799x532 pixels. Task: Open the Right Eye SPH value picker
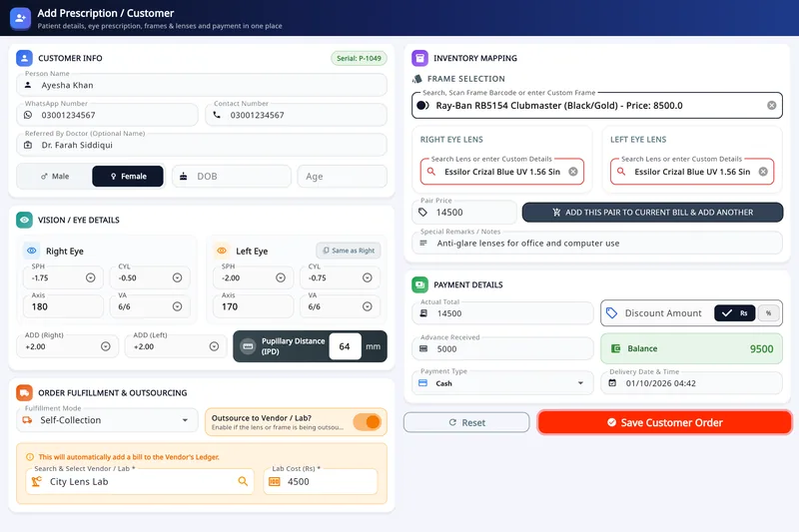tap(90, 277)
